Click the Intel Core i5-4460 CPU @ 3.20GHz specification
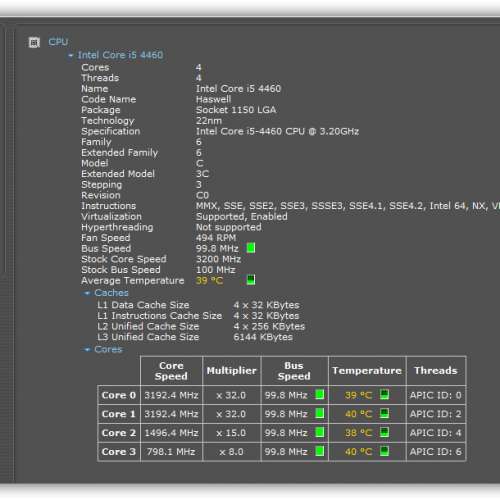The height and width of the screenshot is (500, 500). [x=277, y=131]
